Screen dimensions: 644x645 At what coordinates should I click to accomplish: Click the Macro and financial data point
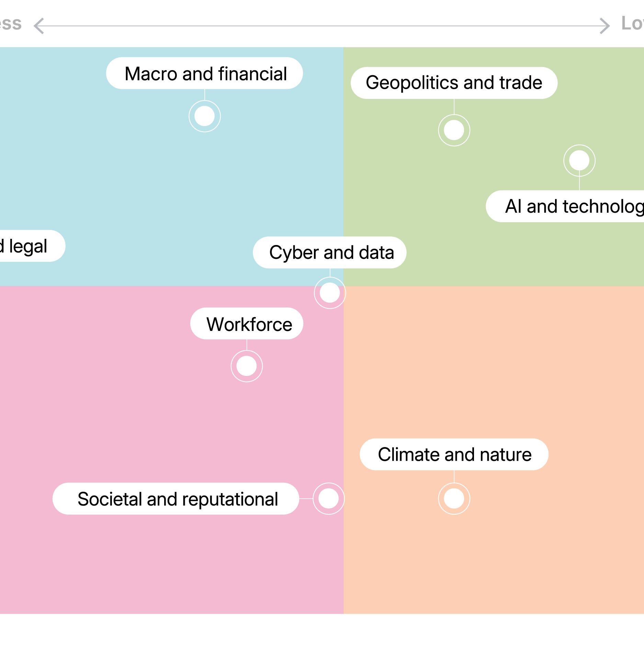click(x=204, y=116)
